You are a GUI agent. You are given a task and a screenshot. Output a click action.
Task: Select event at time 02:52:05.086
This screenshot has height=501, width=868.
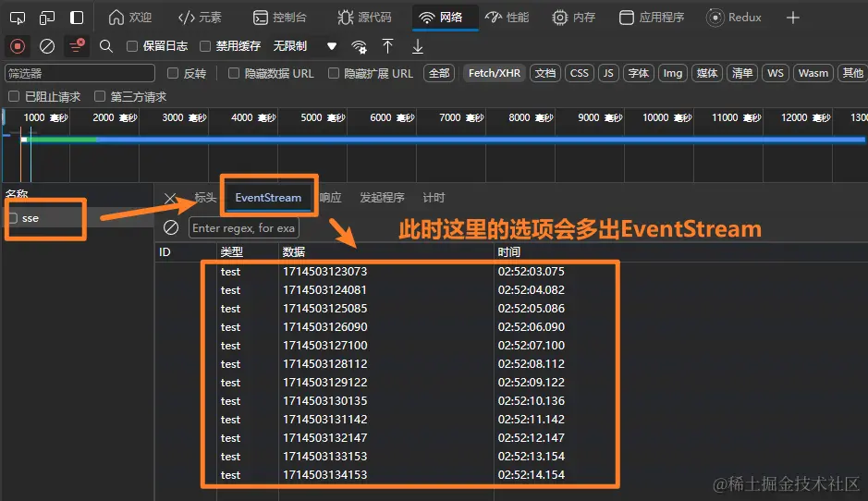[511, 309]
